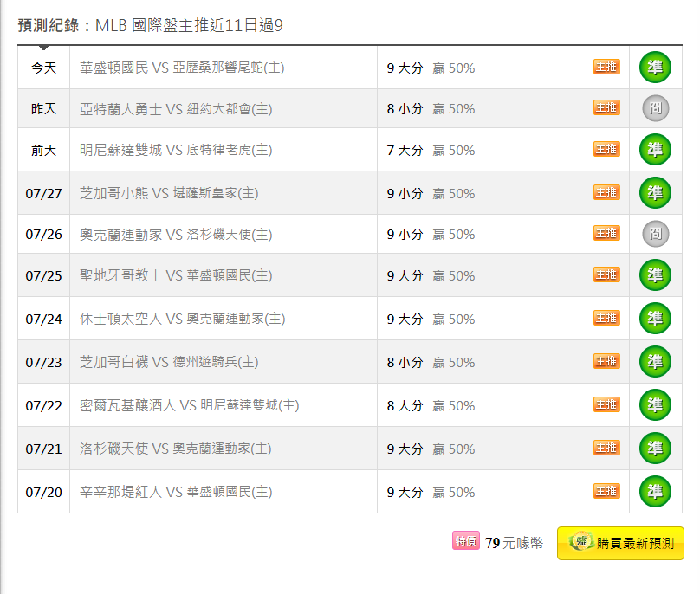Select 明尼蘇達雙城 VS 底特律老虎(主) matchup
Image resolution: width=700 pixels, height=594 pixels.
(x=176, y=150)
